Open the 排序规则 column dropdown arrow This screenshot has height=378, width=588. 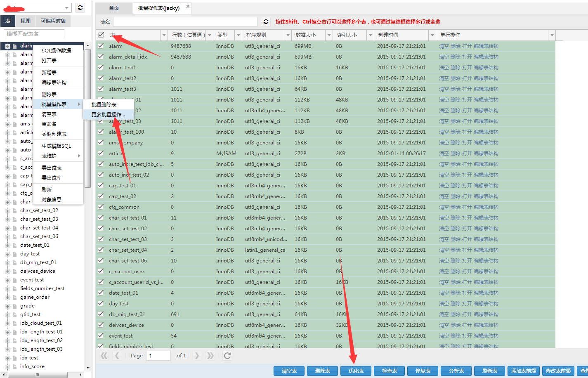coord(288,35)
